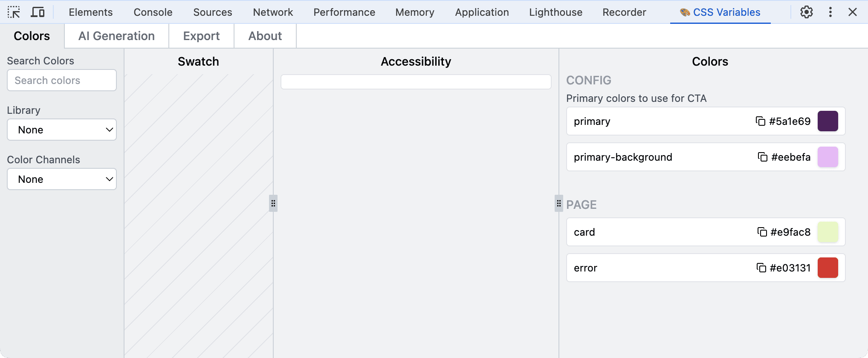Click the Swatch panel resize handle

click(x=273, y=203)
